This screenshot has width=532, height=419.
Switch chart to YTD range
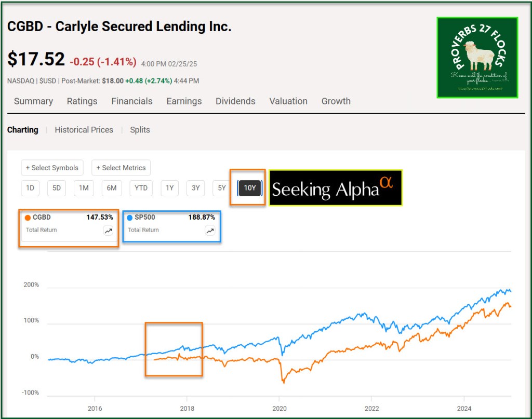[x=141, y=188]
